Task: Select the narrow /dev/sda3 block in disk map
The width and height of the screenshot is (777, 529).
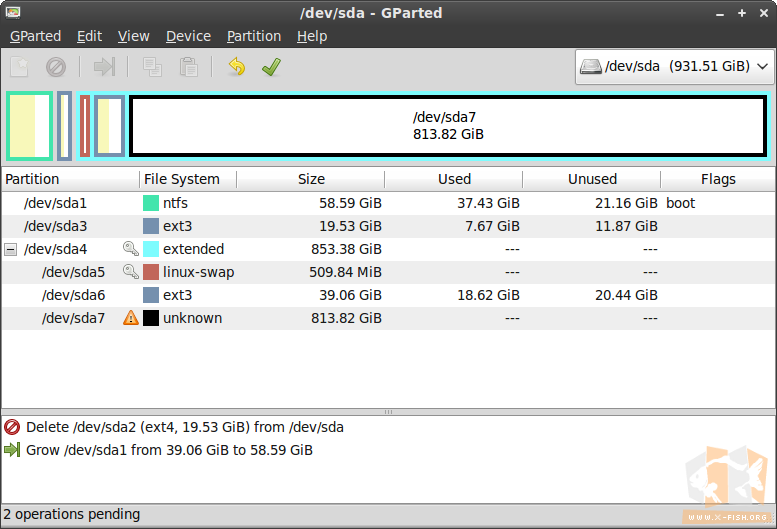Action: coord(64,126)
